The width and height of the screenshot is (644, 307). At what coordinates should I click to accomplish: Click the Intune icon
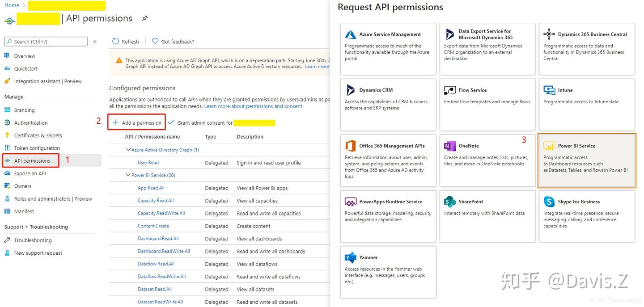549,90
